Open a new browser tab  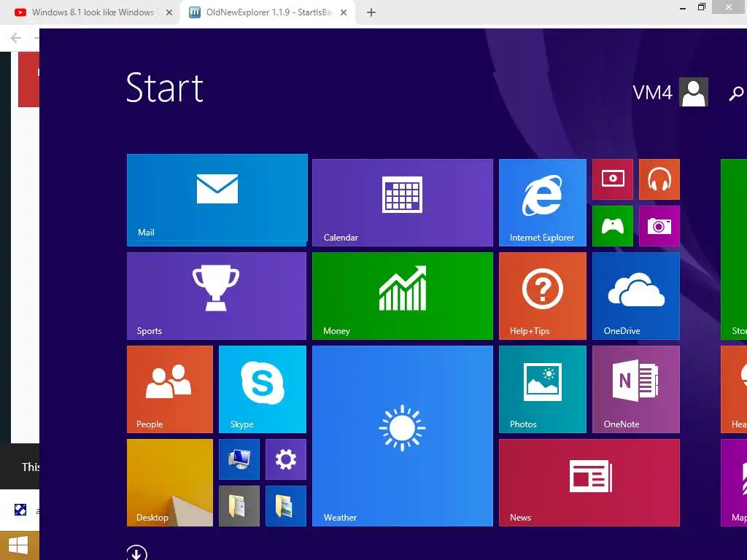[x=371, y=12]
